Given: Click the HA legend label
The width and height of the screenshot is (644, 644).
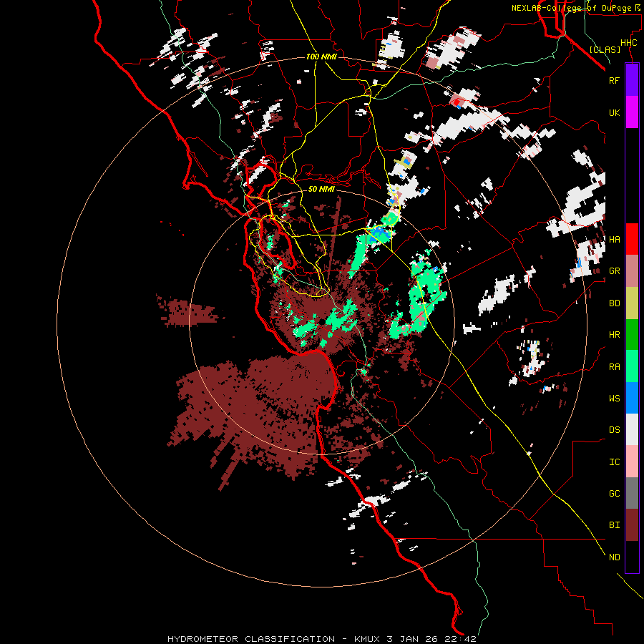Looking at the screenshot, I should pyautogui.click(x=614, y=239).
